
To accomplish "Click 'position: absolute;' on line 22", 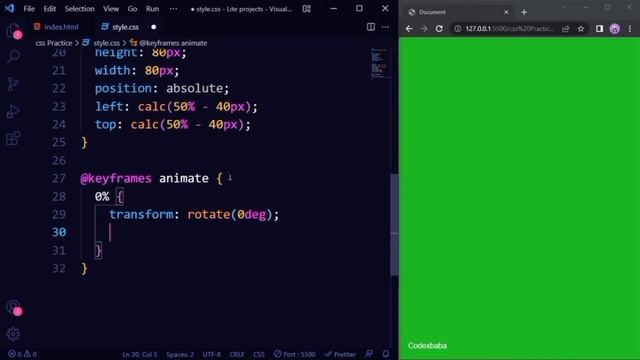I will (162, 89).
